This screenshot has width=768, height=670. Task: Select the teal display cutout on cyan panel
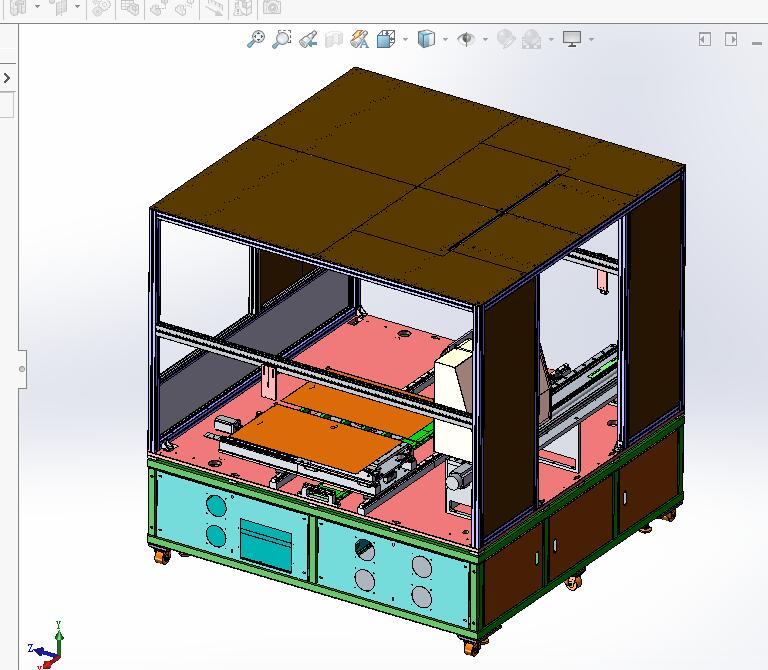pos(266,546)
